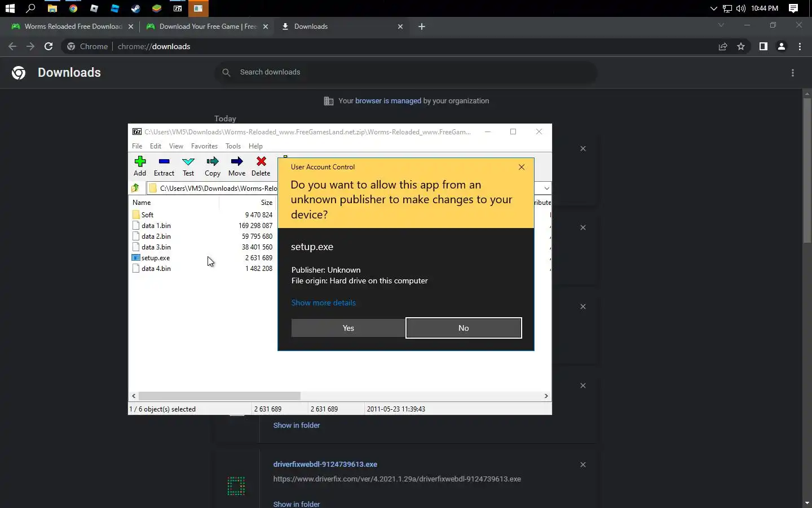The width and height of the screenshot is (812, 508).
Task: Open the View menu in 7-Zip
Action: pyautogui.click(x=176, y=146)
